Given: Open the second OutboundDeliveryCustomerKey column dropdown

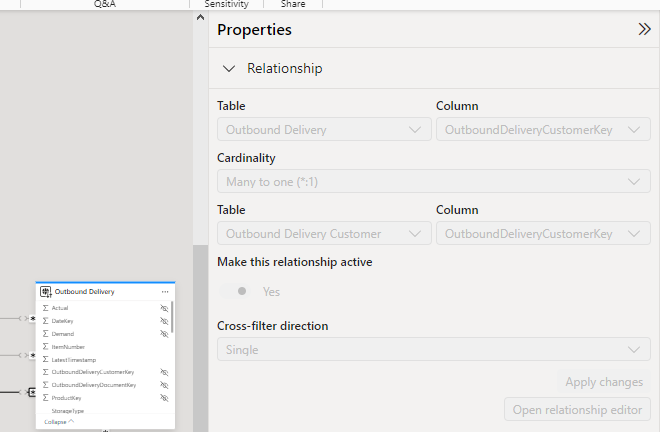Looking at the screenshot, I should (x=543, y=233).
